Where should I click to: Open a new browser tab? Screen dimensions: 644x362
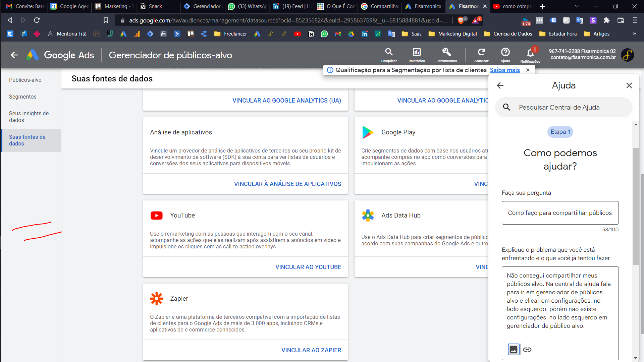(542, 6)
